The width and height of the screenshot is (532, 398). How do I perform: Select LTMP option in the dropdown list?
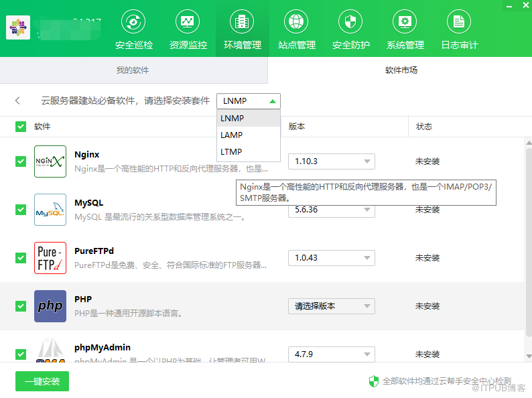tap(232, 152)
